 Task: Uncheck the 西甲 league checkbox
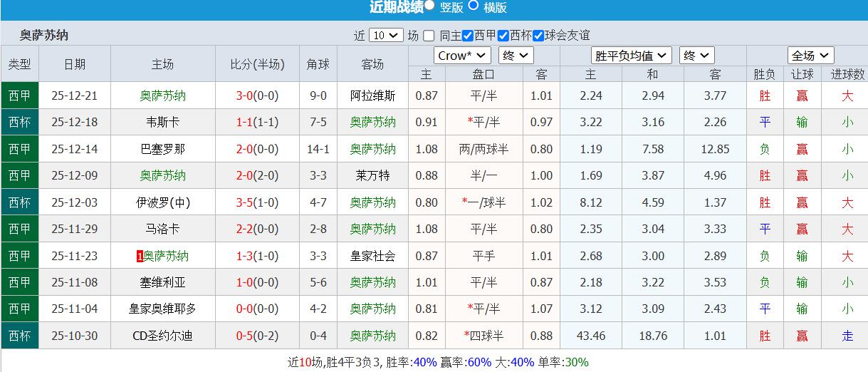(468, 36)
